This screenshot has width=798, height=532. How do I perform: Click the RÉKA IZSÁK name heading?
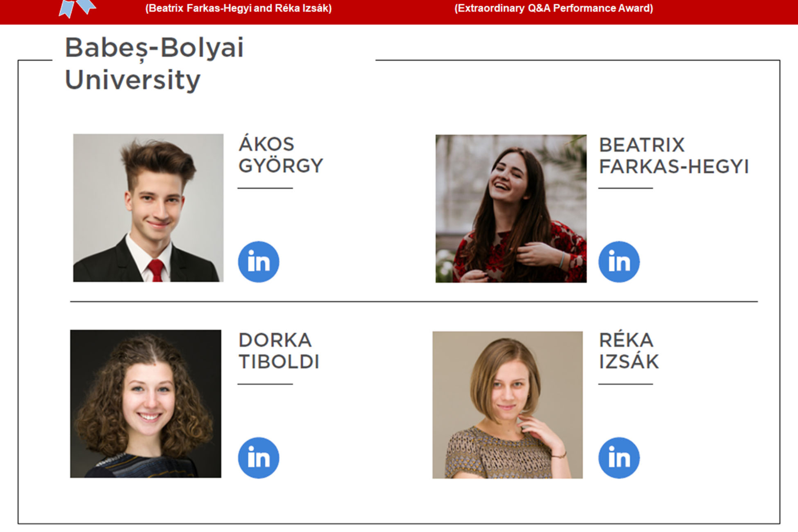click(x=628, y=351)
